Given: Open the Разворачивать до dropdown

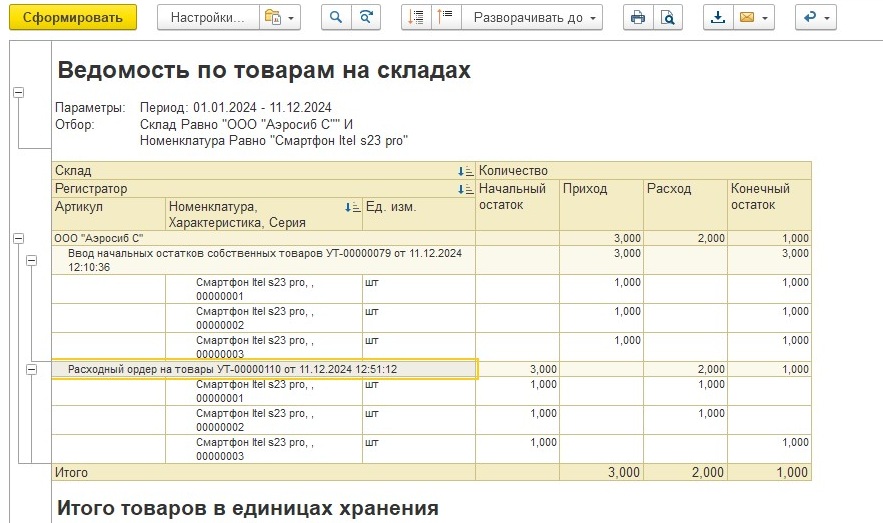Looking at the screenshot, I should (x=535, y=18).
